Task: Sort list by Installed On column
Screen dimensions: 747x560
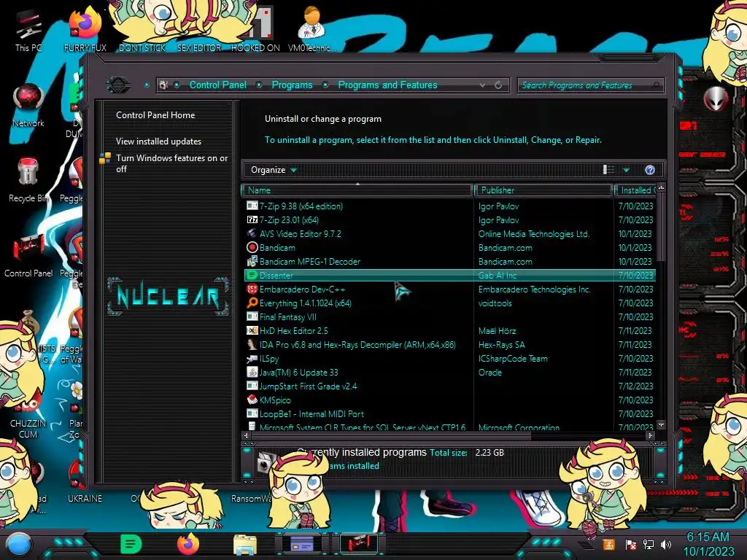Action: [x=635, y=190]
